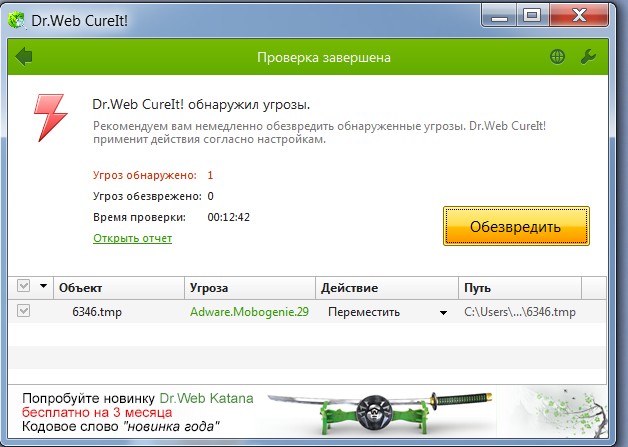Click the Dr.Web Katana banner link
This screenshot has height=447, width=628.
tap(206, 398)
